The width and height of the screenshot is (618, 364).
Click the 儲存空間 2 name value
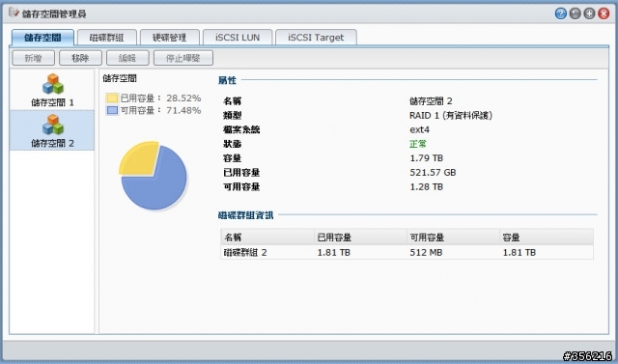431,101
